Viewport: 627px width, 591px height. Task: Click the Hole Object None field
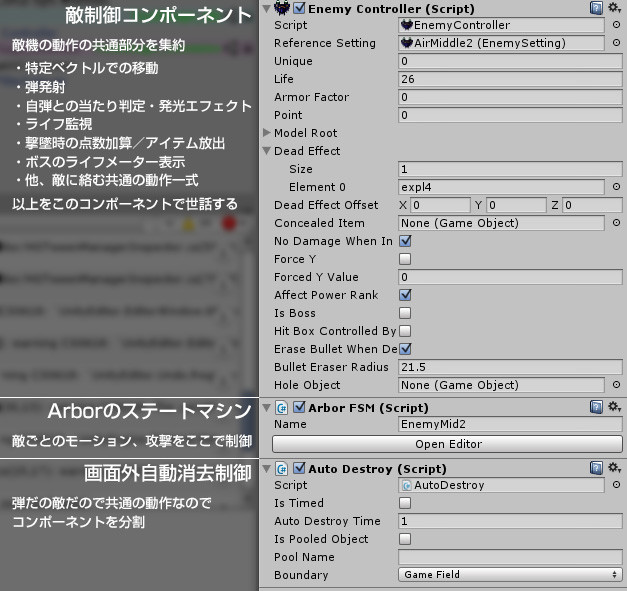click(x=501, y=385)
